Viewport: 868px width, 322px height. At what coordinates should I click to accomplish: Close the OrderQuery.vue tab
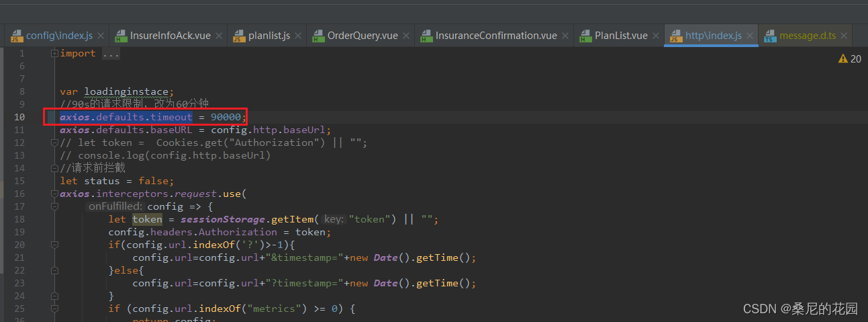[x=405, y=36]
